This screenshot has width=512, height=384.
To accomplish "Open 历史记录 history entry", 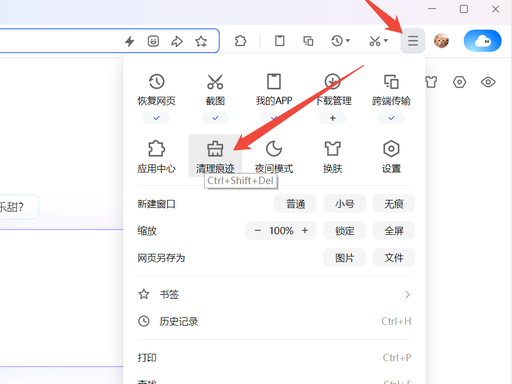I will pos(274,321).
